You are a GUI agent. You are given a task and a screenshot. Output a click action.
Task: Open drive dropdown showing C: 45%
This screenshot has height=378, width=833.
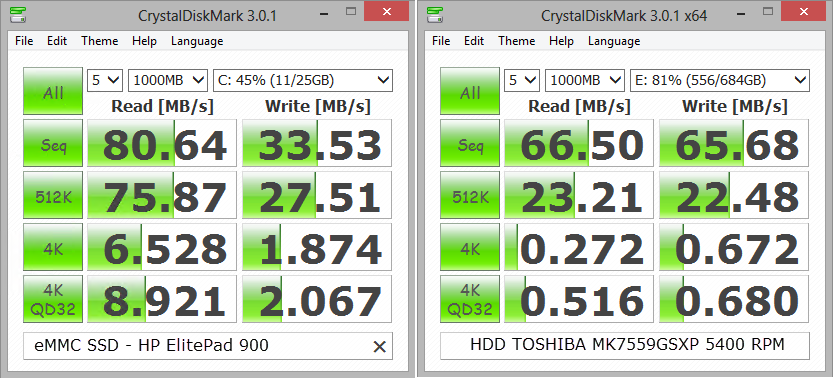pyautogui.click(x=303, y=80)
